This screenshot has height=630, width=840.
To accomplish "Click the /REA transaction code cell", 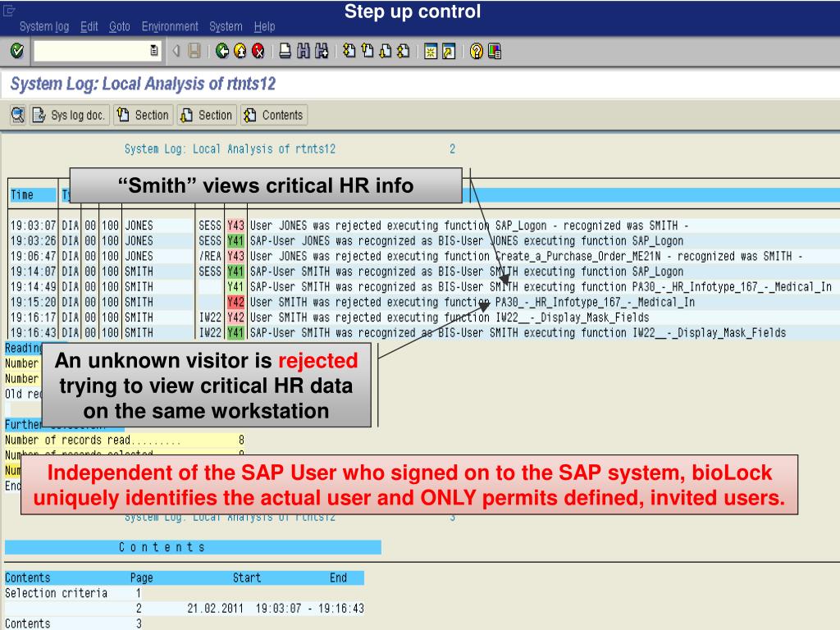I will (x=209, y=256).
